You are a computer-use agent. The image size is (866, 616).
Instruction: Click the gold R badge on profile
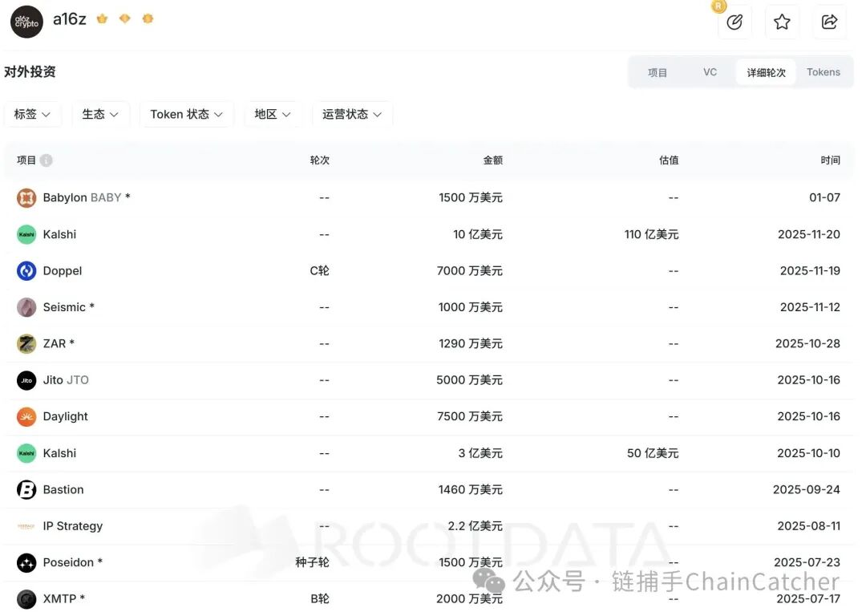point(718,7)
